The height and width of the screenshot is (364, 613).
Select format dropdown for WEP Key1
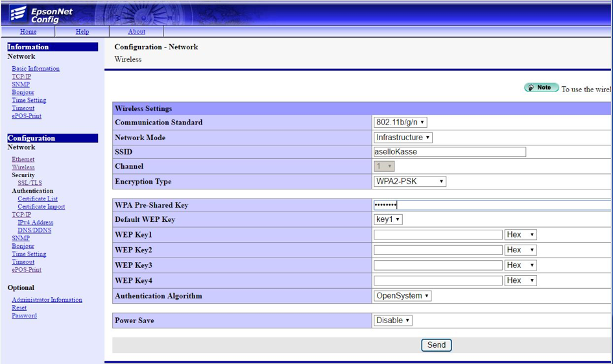520,235
